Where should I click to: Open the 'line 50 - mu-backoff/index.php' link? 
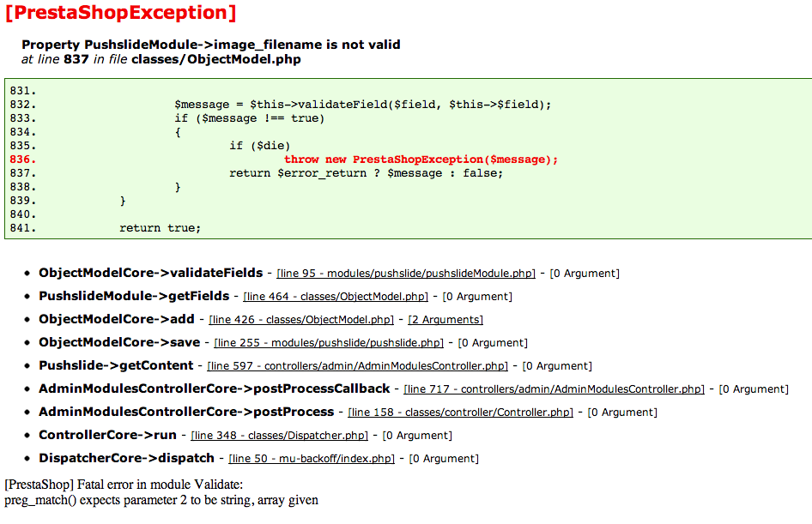point(312,458)
